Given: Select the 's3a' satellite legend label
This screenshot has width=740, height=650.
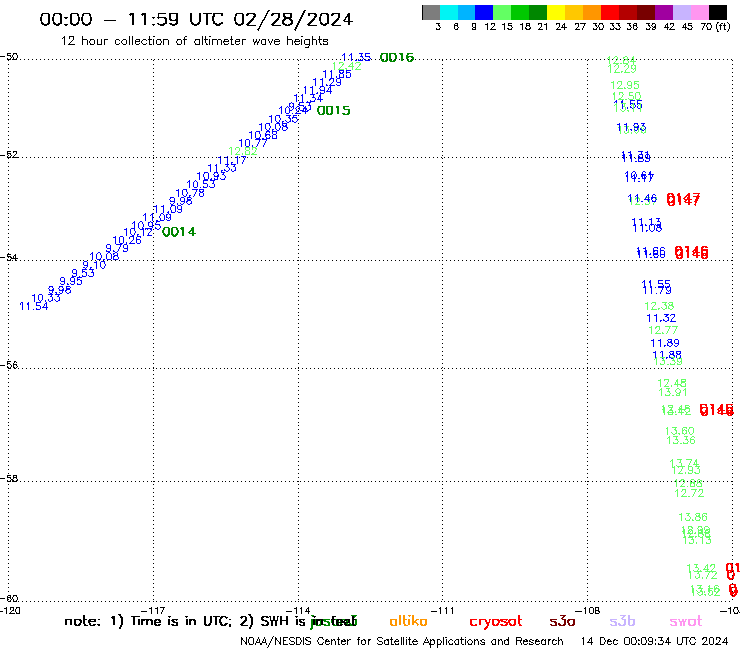Looking at the screenshot, I should 562,621.
